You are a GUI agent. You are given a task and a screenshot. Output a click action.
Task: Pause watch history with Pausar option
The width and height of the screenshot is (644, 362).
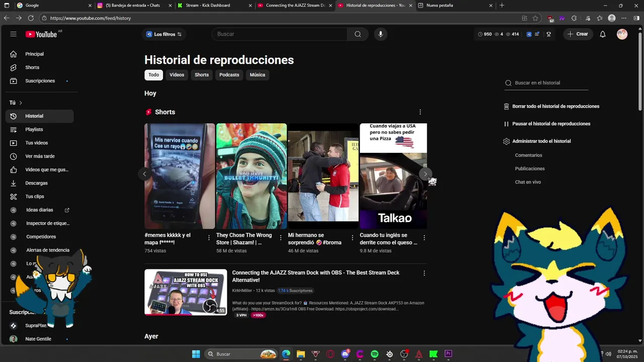tap(547, 124)
